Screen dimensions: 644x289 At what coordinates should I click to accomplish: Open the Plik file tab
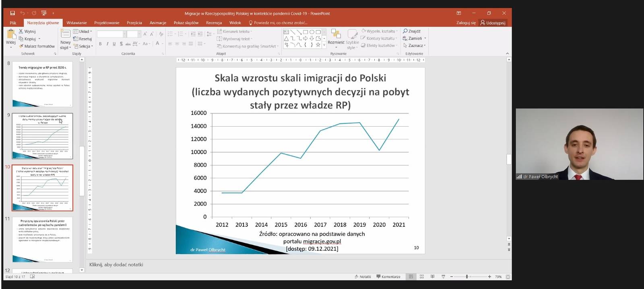pyautogui.click(x=13, y=23)
